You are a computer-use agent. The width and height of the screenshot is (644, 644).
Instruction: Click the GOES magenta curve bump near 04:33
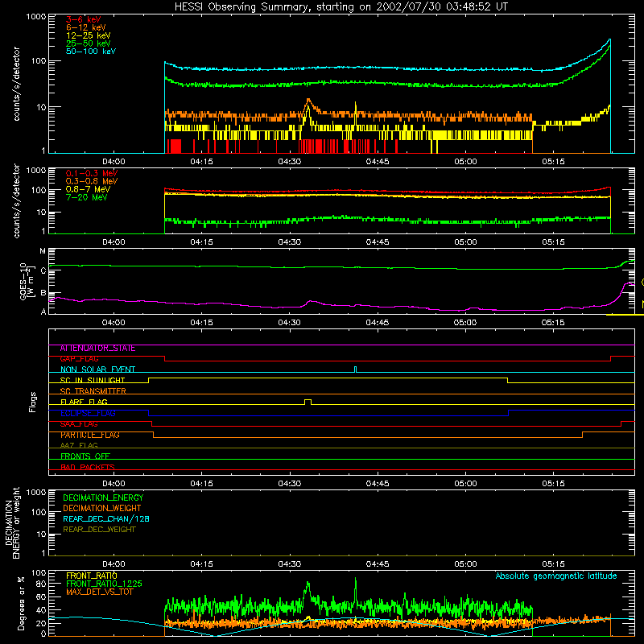point(311,303)
